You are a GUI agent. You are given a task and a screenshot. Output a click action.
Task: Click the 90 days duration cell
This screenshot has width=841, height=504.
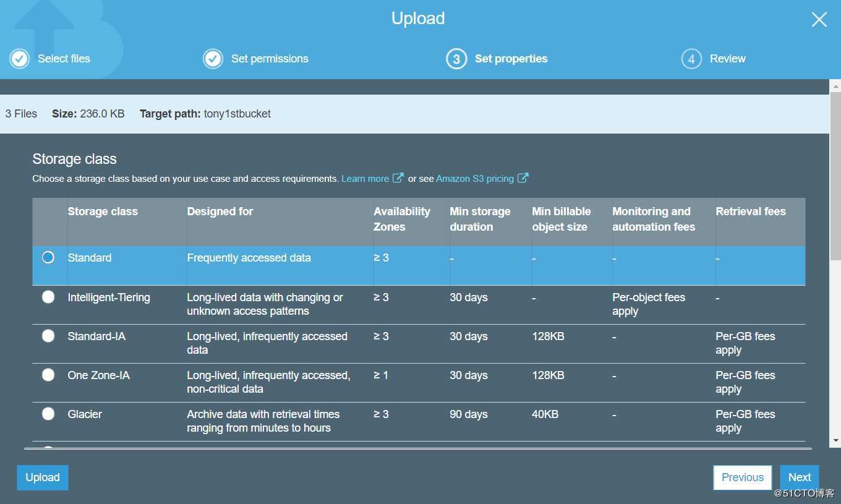[x=469, y=414]
